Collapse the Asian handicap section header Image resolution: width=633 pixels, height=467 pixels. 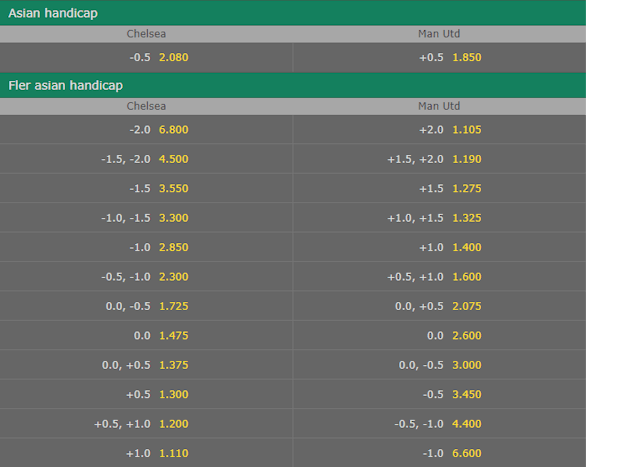coord(293,13)
